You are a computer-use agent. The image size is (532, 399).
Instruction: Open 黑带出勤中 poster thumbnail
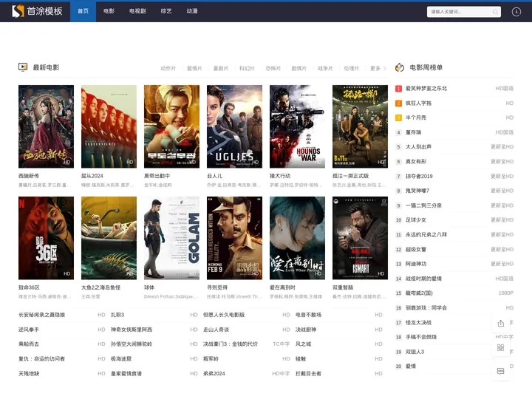point(171,126)
